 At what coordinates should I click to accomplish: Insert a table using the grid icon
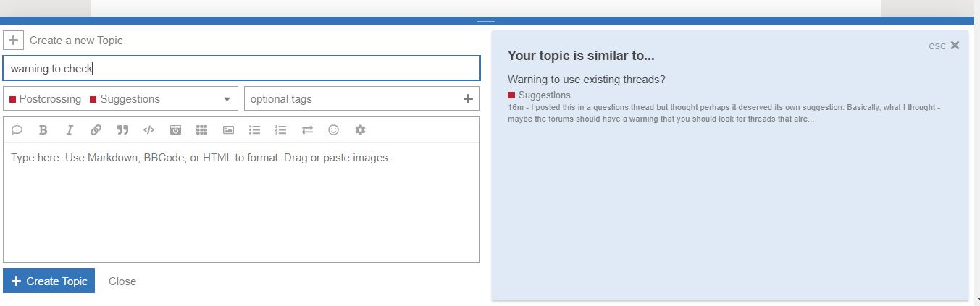[202, 130]
